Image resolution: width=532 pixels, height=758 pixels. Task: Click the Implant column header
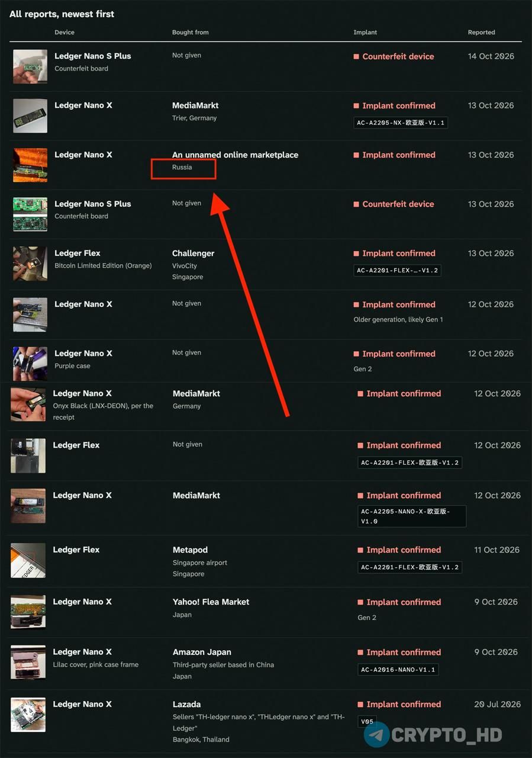(365, 33)
